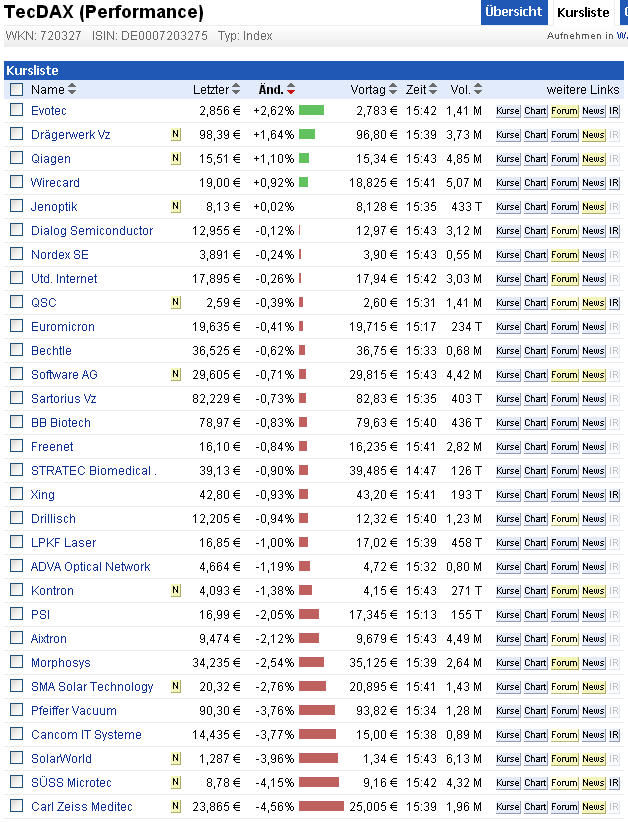Sort list by the Name column arrows
Screen dimensions: 628x822
click(x=72, y=90)
